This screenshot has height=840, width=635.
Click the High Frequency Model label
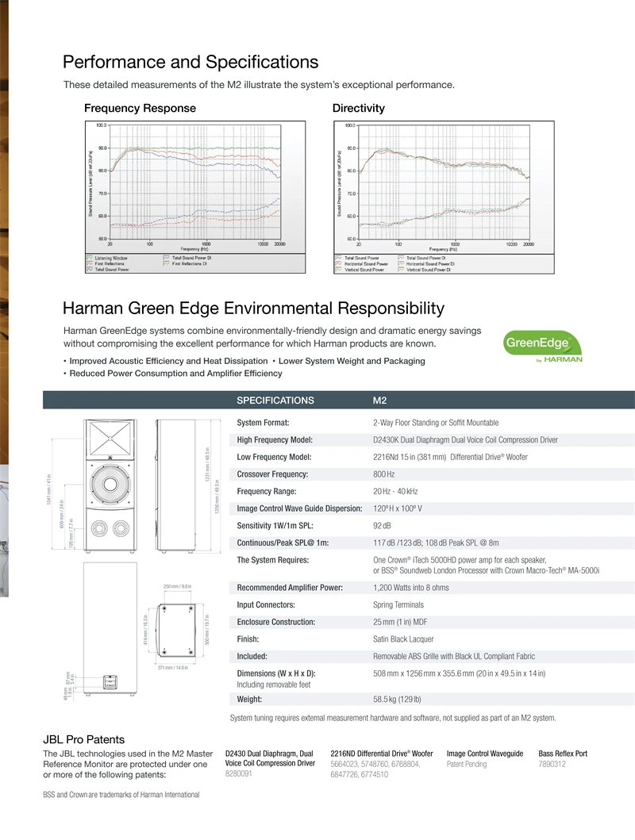275,439
